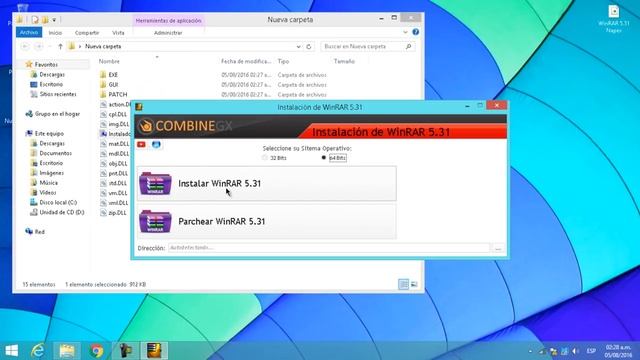Open Descargas under Favoritos
The image size is (640, 360).
pos(52,75)
